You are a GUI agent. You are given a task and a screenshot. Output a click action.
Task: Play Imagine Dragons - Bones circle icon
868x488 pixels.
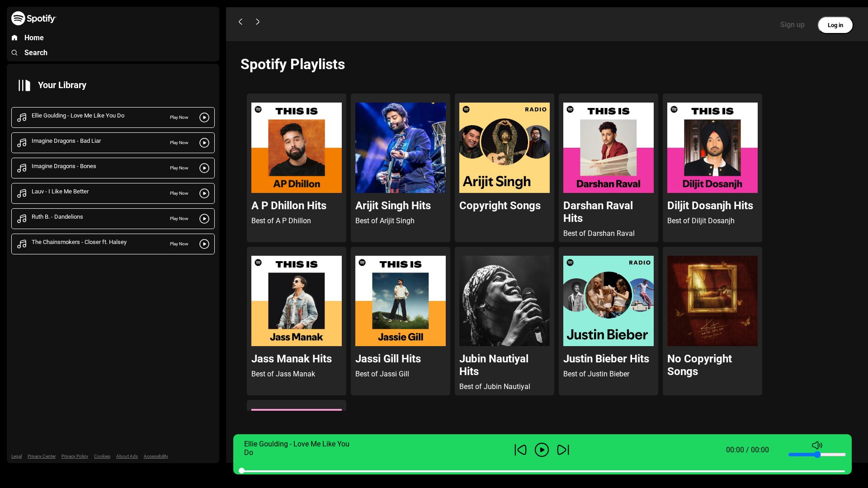pos(204,168)
